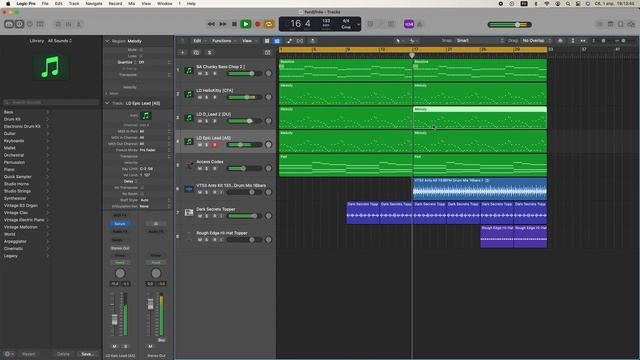Record-enable the LD D_Lead 2 track

[215, 121]
